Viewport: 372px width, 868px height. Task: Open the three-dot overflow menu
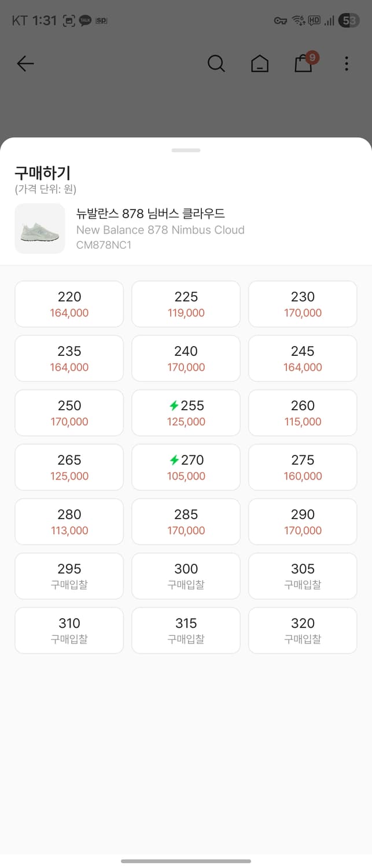(x=346, y=64)
